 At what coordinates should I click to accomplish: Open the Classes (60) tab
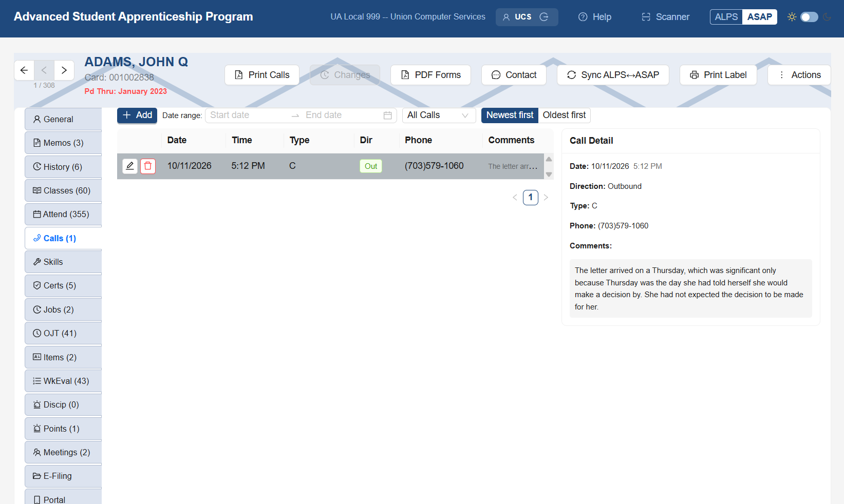(x=63, y=190)
